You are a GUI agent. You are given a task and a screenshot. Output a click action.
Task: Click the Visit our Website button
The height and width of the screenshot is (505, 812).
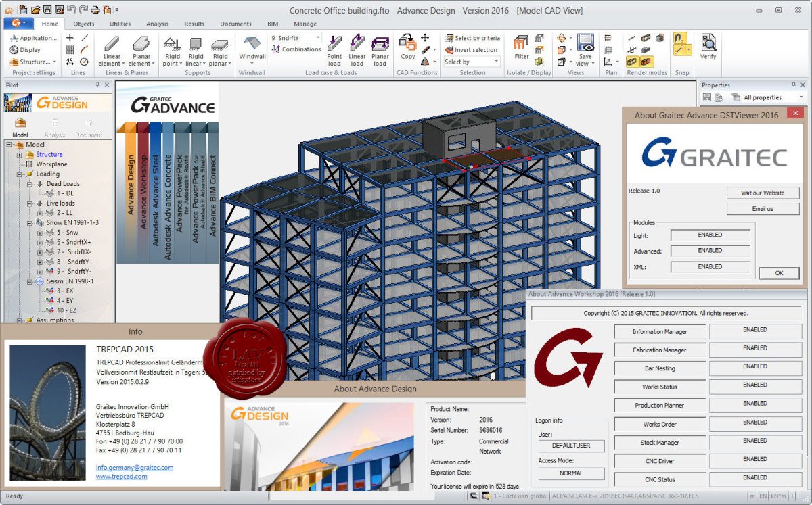tap(763, 192)
